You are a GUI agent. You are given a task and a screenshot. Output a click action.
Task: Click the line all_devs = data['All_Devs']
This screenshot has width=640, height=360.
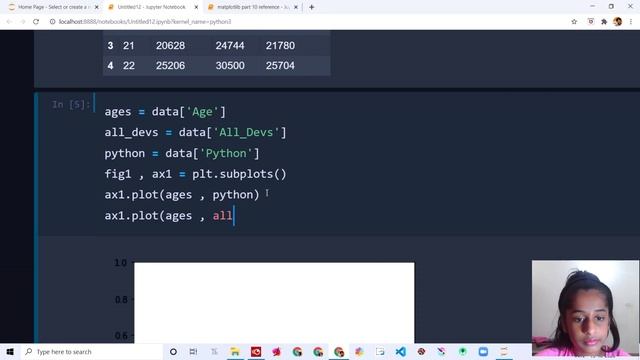(196, 132)
